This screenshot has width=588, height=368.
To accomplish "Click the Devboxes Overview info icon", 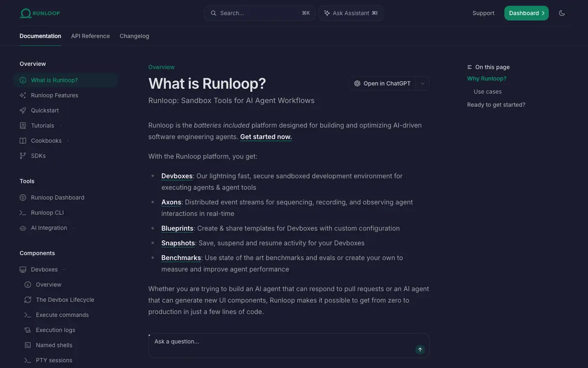I will (27, 285).
